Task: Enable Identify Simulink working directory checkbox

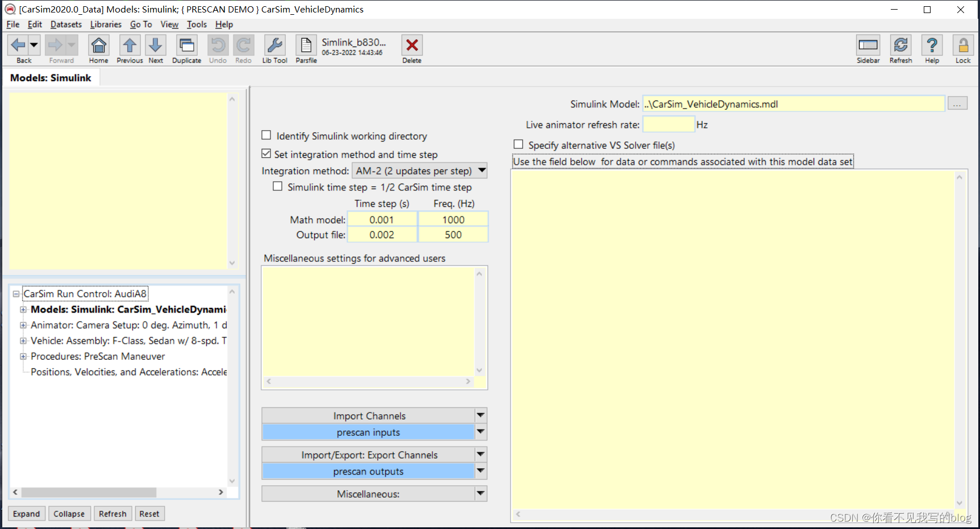Action: point(266,135)
